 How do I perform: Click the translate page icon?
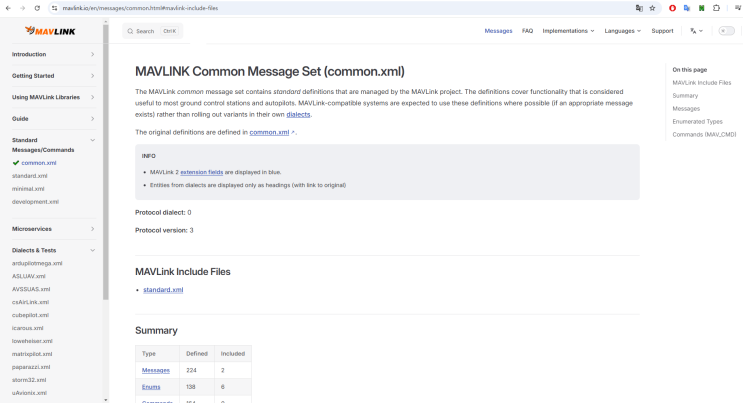639,8
